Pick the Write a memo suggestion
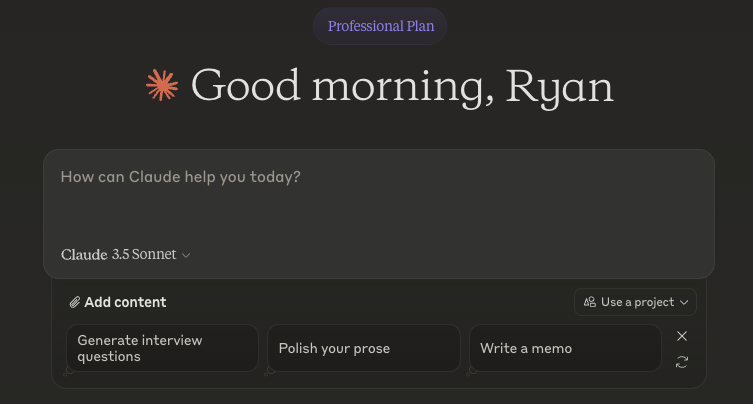Viewport: 753px width, 404px height. (565, 348)
